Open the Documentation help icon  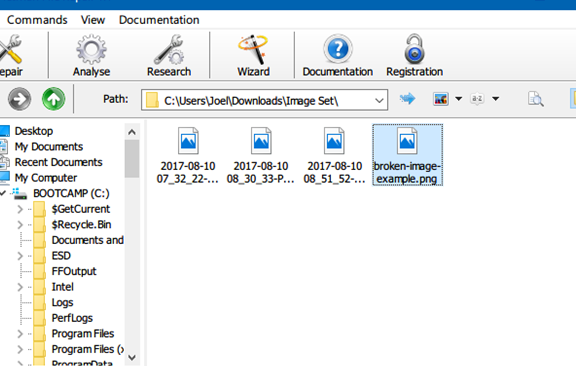coord(338,55)
